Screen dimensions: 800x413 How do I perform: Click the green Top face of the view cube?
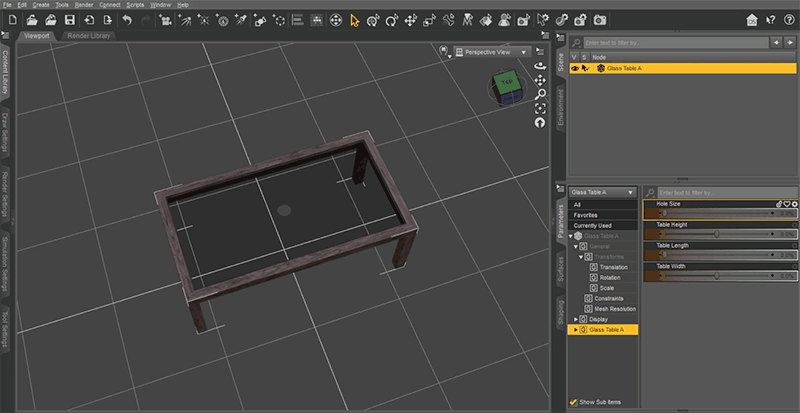507,82
